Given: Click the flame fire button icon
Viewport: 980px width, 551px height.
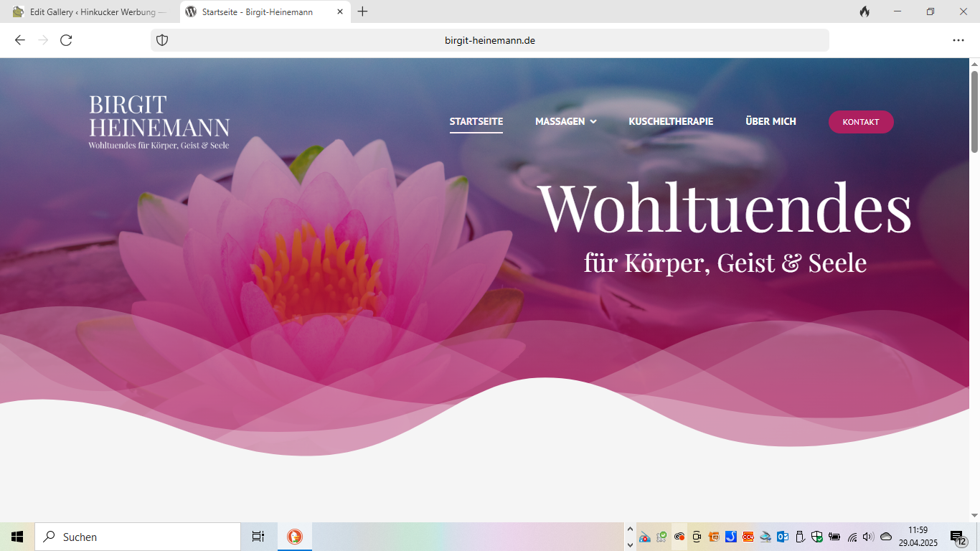Looking at the screenshot, I should click(x=864, y=11).
